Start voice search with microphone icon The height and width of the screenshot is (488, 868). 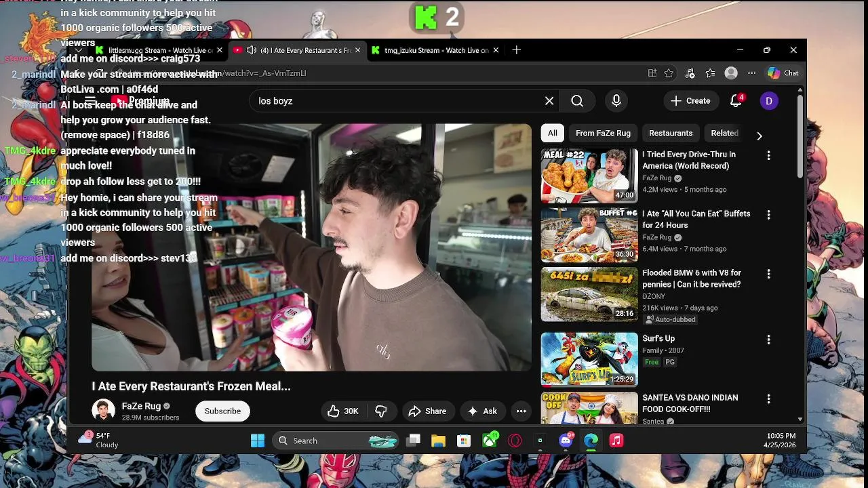(x=616, y=101)
